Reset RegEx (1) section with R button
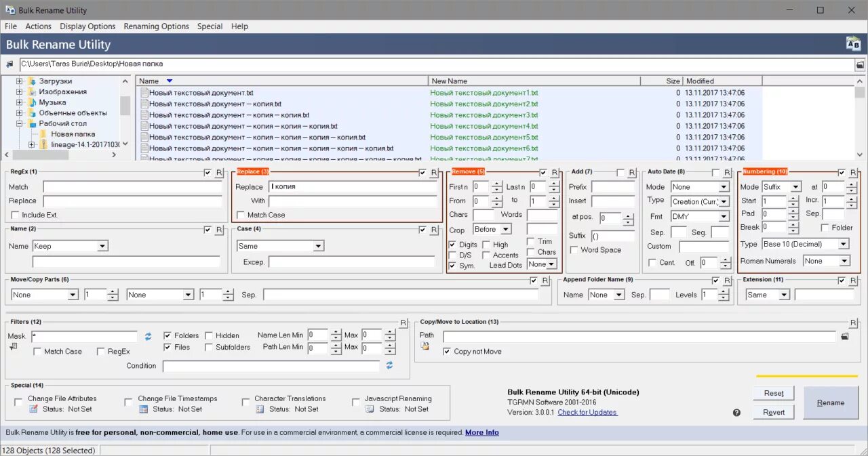The image size is (868, 456). (219, 173)
